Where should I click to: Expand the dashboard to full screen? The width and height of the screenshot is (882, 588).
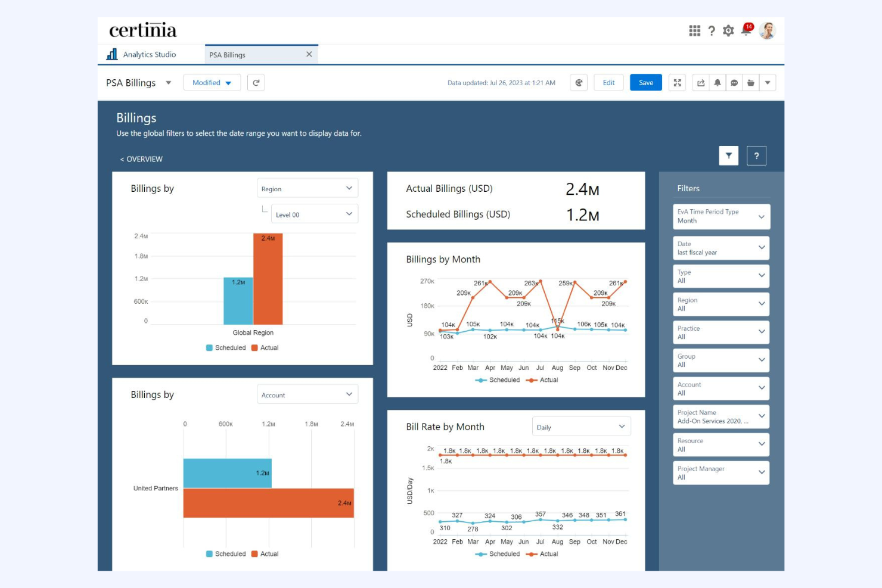click(x=677, y=82)
